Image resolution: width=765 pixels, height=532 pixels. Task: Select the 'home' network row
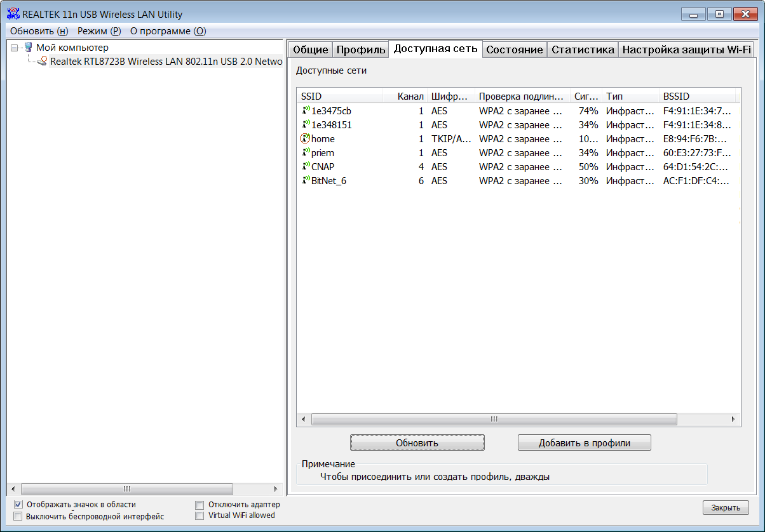[518, 139]
